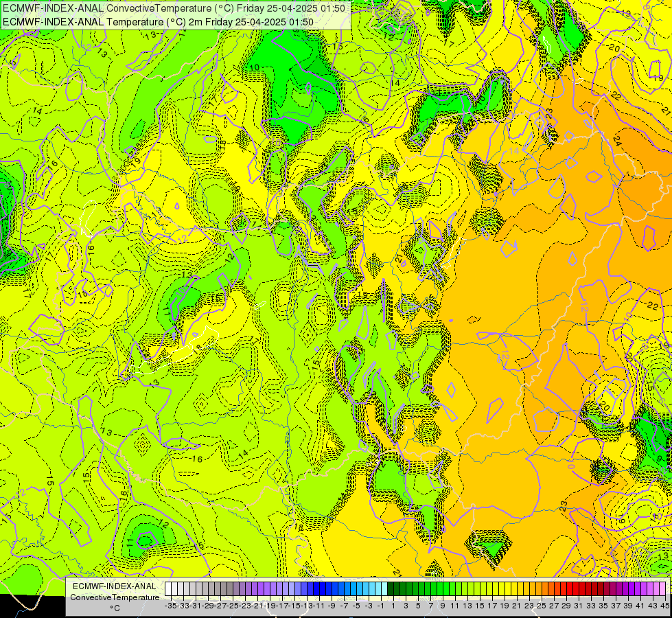Select the white swatch above legend label -35
The height and width of the screenshot is (618, 672).
[168, 589]
